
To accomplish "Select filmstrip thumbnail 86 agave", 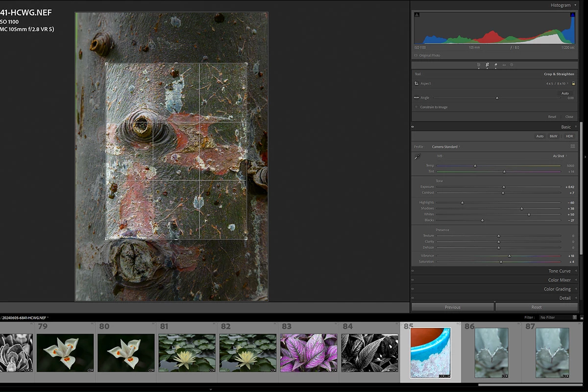I will [491, 353].
